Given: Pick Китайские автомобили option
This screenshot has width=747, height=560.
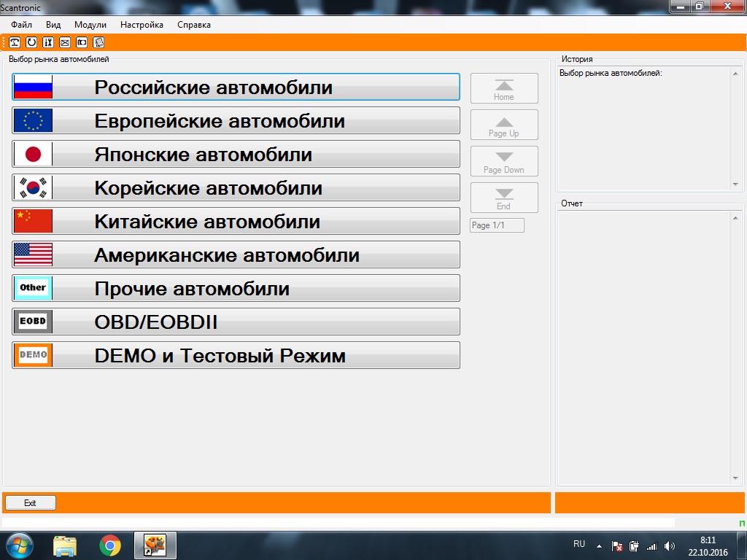Looking at the screenshot, I should coord(236,221).
